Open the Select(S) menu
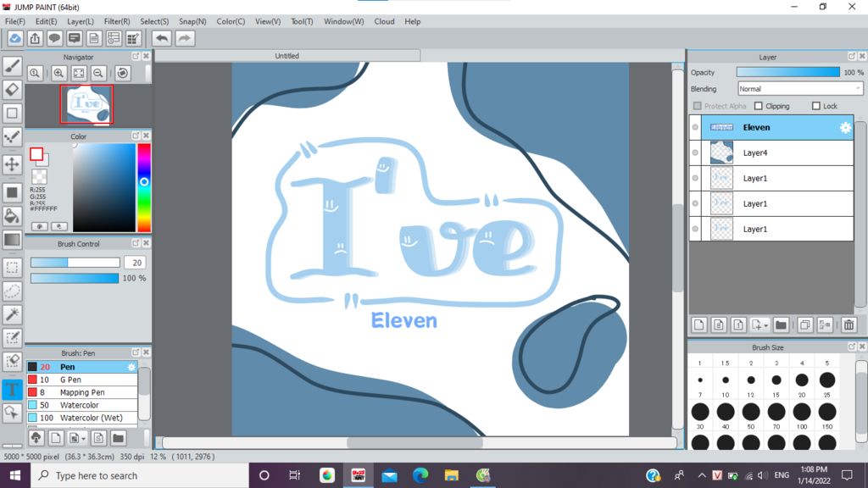 pos(154,21)
